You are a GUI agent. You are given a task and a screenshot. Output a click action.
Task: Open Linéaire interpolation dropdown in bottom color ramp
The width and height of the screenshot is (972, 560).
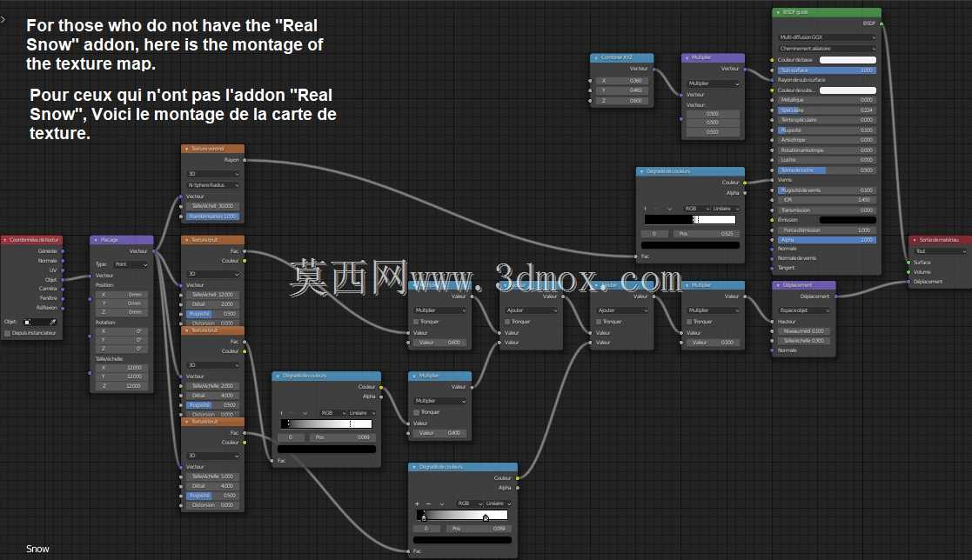(x=499, y=503)
